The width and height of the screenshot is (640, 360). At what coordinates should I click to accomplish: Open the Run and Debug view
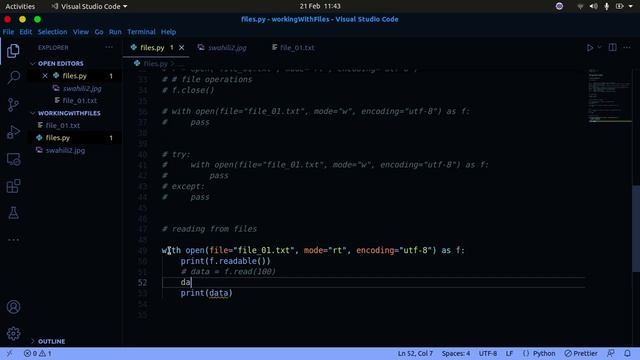click(13, 132)
